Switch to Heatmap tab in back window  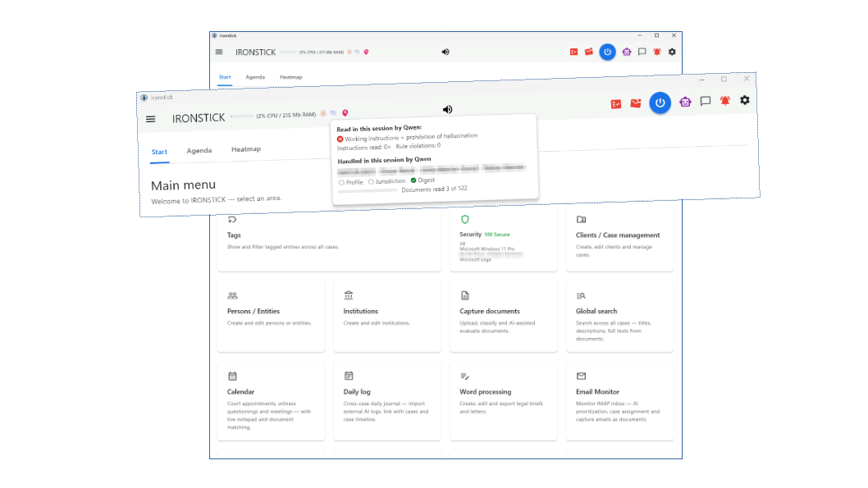(290, 77)
